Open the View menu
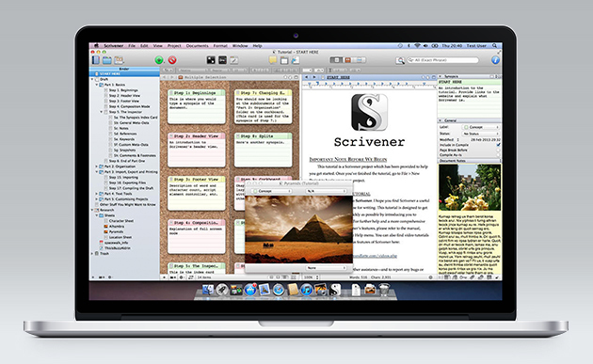Screen dimensions: 593x364 (x=158, y=46)
